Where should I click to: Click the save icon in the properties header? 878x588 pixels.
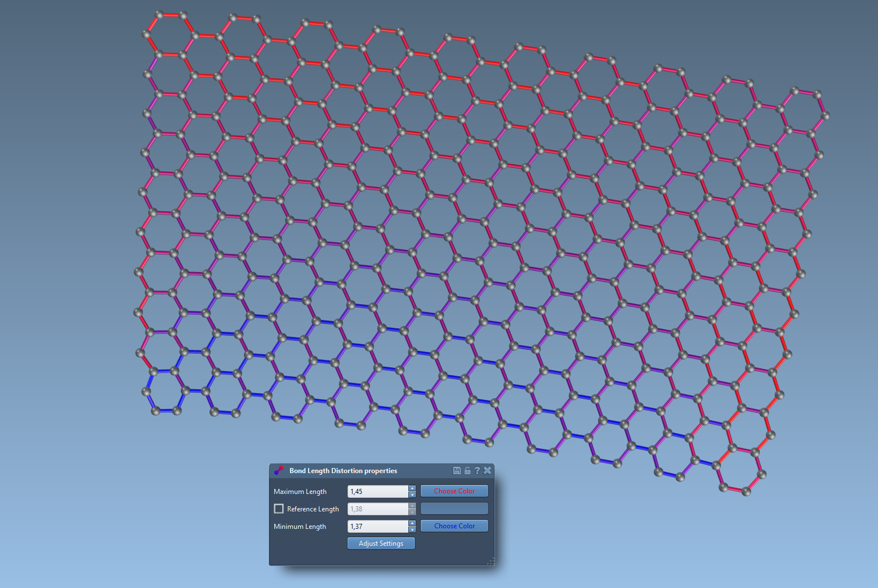457,470
